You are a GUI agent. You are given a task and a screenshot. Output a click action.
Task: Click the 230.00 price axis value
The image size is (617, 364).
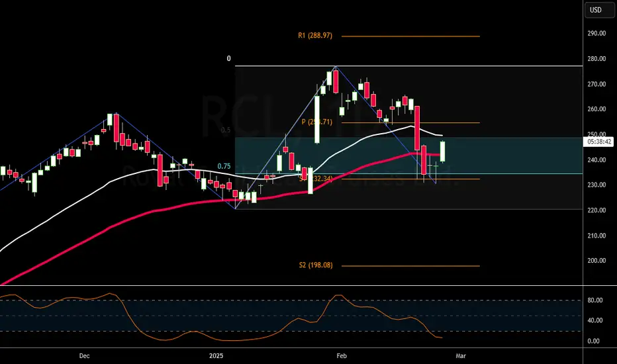click(x=596, y=185)
